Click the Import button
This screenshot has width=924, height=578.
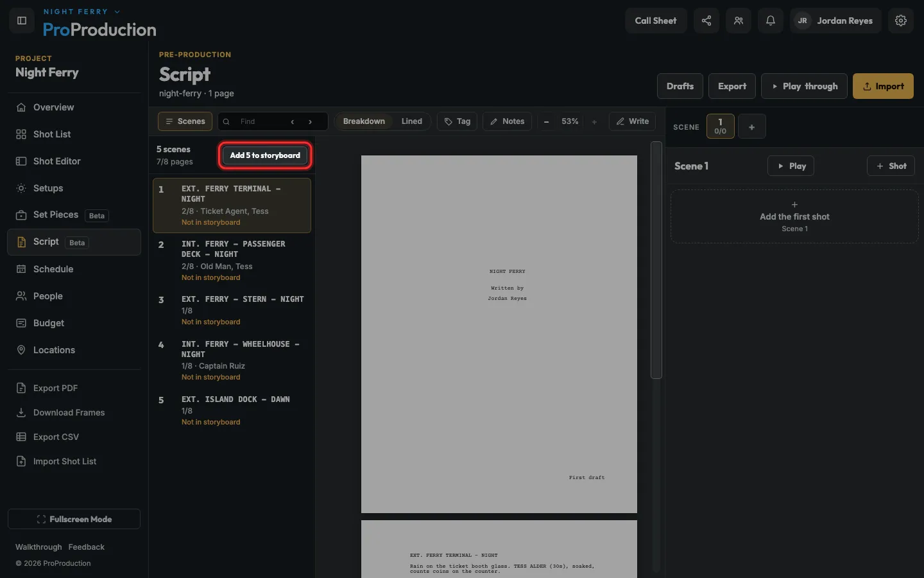pyautogui.click(x=883, y=86)
